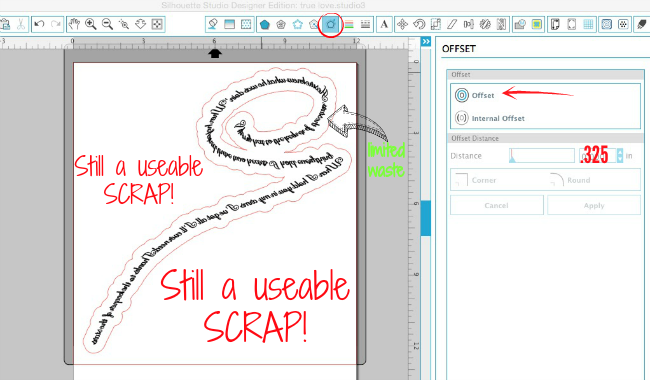The image size is (650, 380).
Task: Click the Cancel button
Action: 497,206
